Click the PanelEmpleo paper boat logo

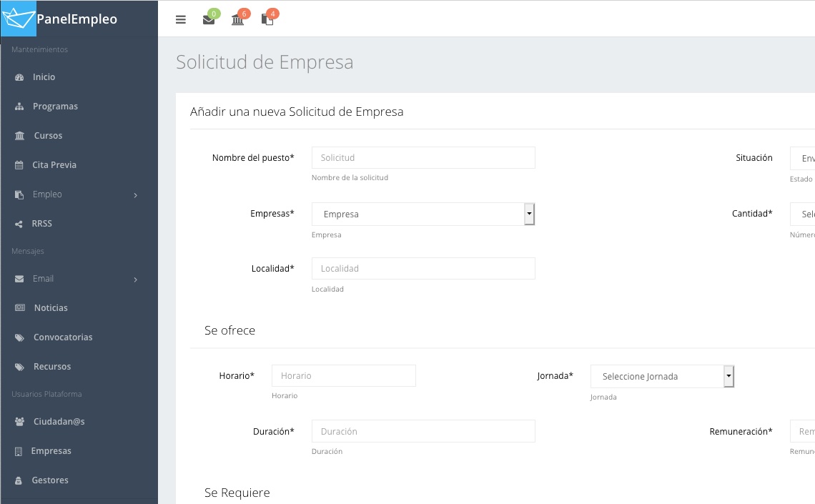pyautogui.click(x=19, y=19)
